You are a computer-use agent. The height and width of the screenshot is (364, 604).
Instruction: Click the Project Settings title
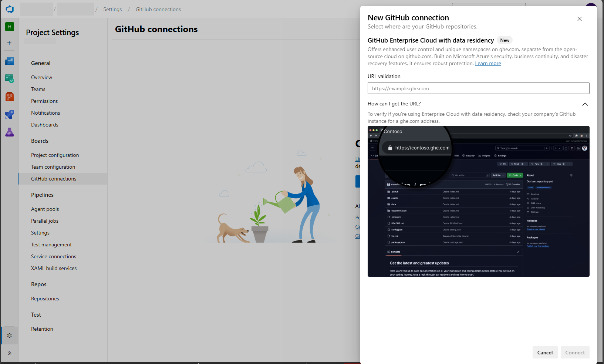pos(53,33)
